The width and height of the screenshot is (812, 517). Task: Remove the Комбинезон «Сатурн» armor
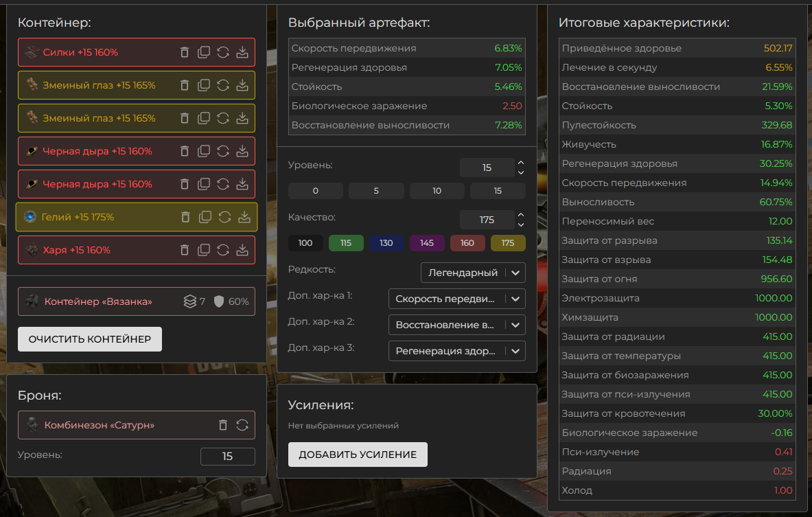pos(223,425)
